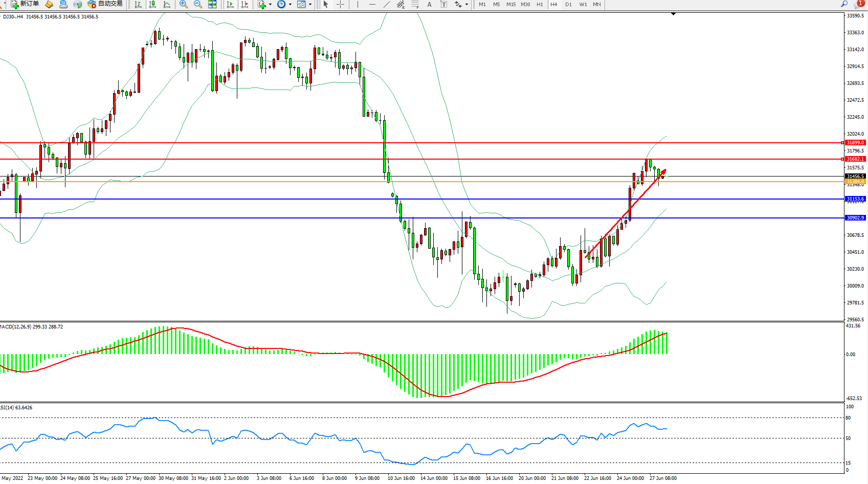Toggle AutoTrading (自动交易) button
The width and height of the screenshot is (868, 484).
pos(105,4)
